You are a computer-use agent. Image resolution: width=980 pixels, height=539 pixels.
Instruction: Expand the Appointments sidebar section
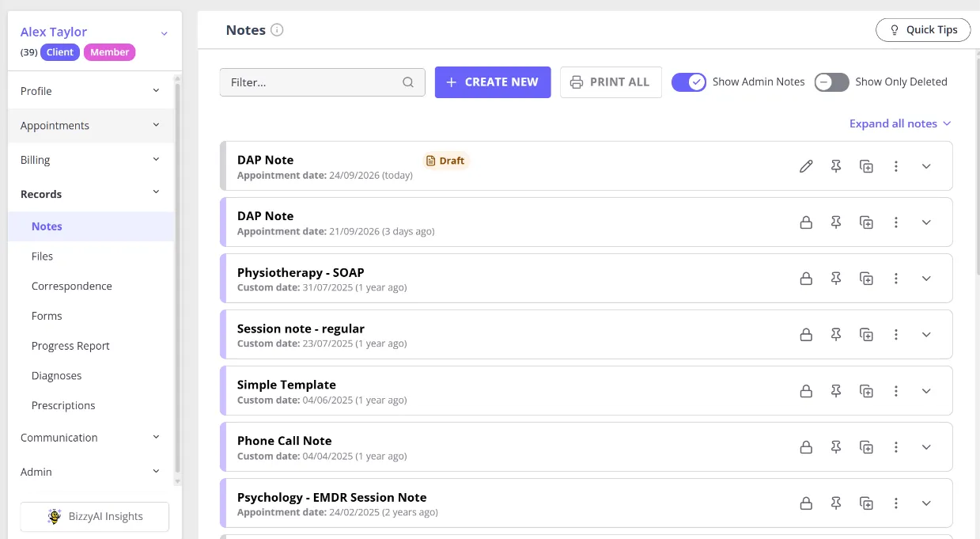pyautogui.click(x=91, y=125)
